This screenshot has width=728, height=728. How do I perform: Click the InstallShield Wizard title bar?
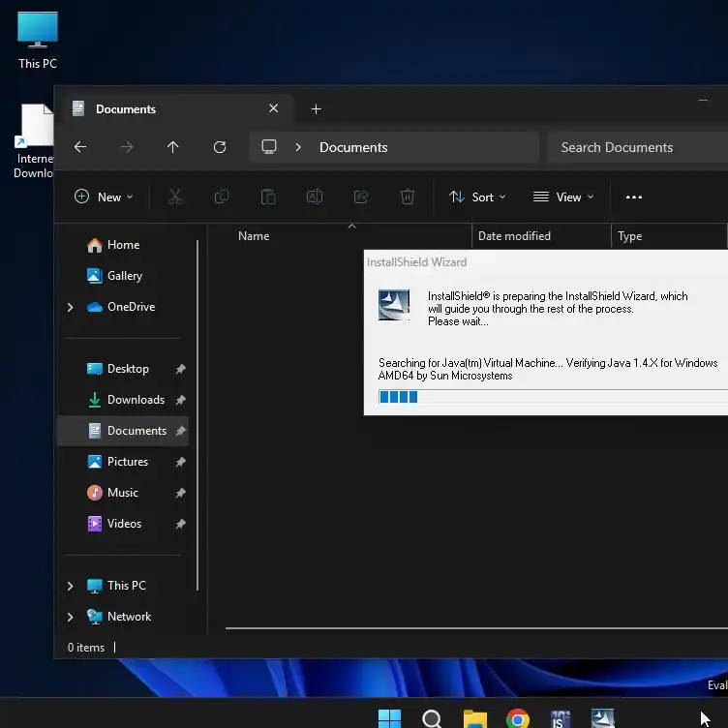pos(546,261)
